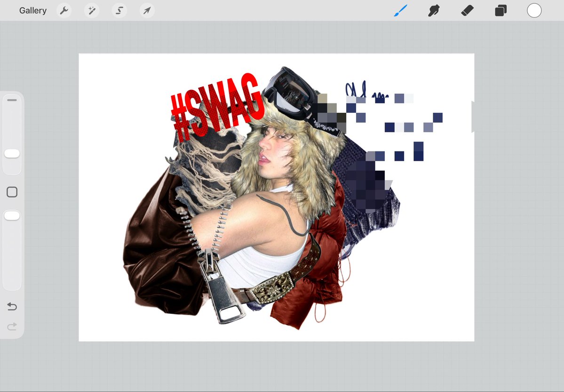Undo the last action with the back arrow

pyautogui.click(x=12, y=306)
